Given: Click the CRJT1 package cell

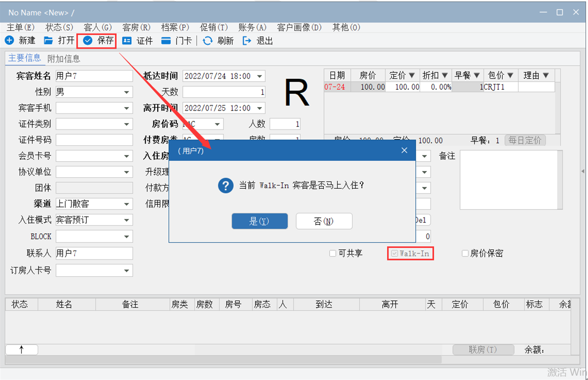Looking at the screenshot, I should [501, 87].
